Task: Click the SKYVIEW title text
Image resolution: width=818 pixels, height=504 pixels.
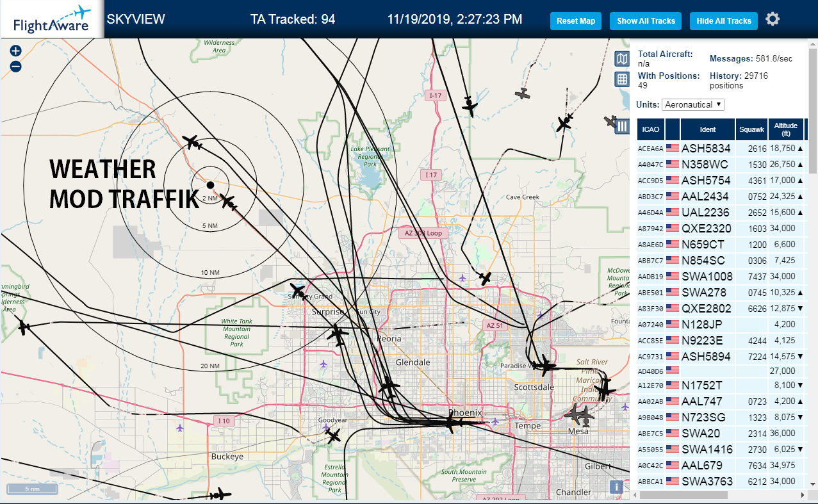Action: 136,19
